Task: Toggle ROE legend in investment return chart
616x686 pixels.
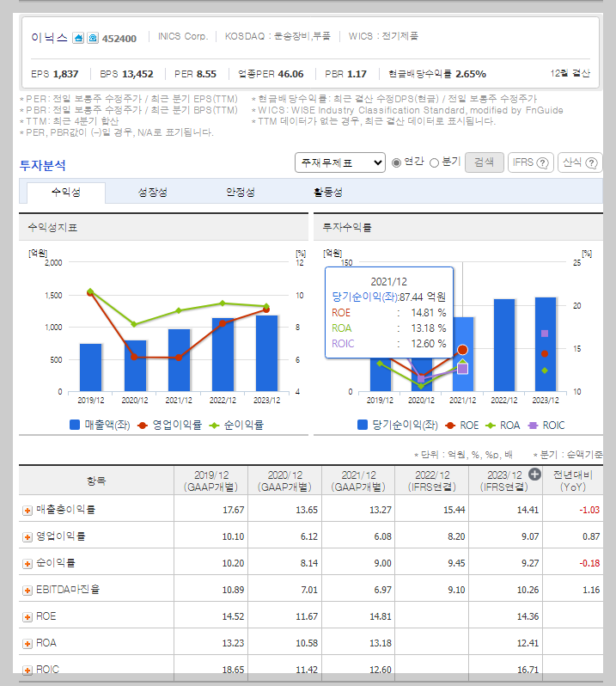Action: 462,426
